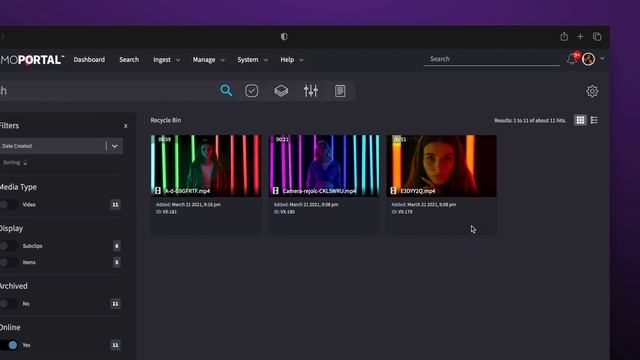This screenshot has height=360, width=640.
Task: Click the Items count badge 5
Action: click(116, 262)
